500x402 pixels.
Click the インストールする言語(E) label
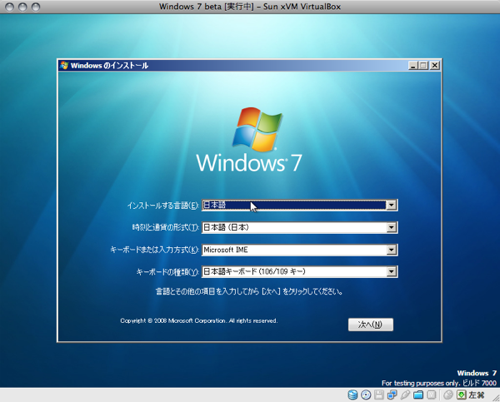(163, 205)
